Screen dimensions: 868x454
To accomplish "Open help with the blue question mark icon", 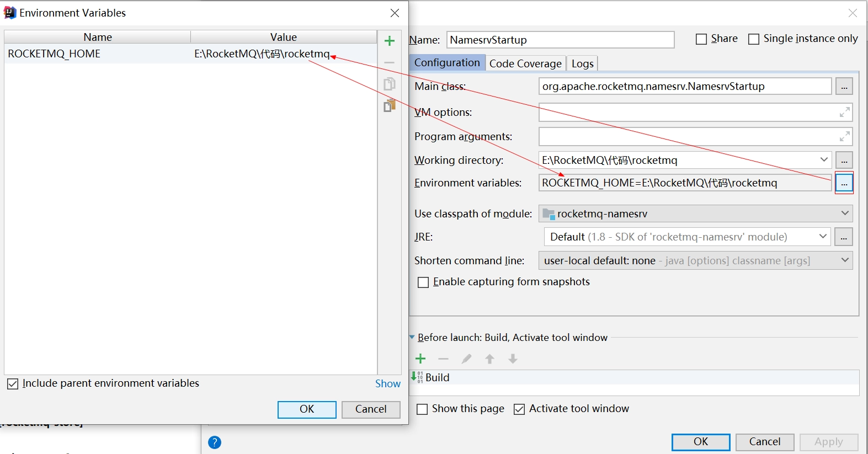I will [x=215, y=442].
